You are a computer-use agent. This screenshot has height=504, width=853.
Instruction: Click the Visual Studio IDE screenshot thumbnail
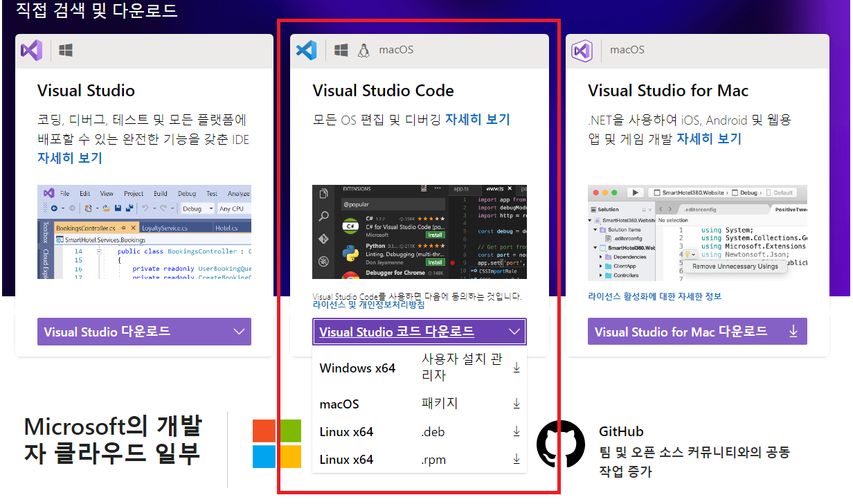[x=144, y=232]
